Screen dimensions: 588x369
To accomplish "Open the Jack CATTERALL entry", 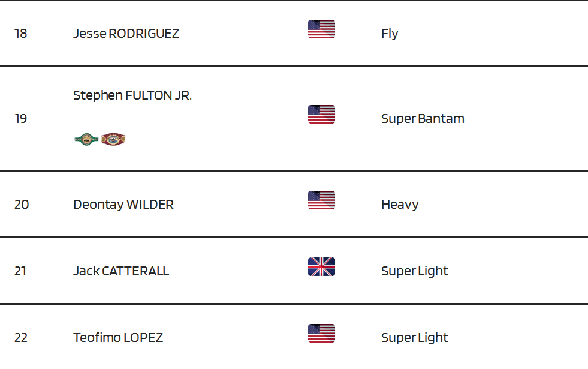I will point(121,271).
